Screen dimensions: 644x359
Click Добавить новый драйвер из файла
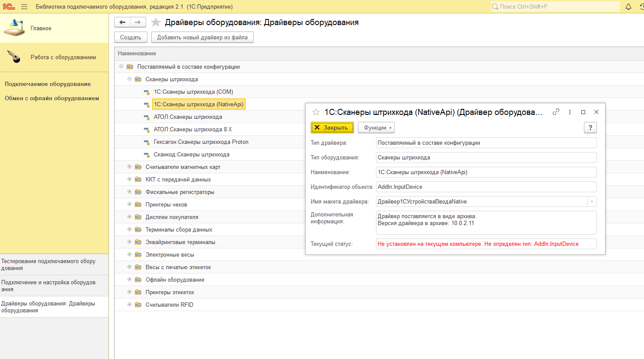tap(202, 37)
